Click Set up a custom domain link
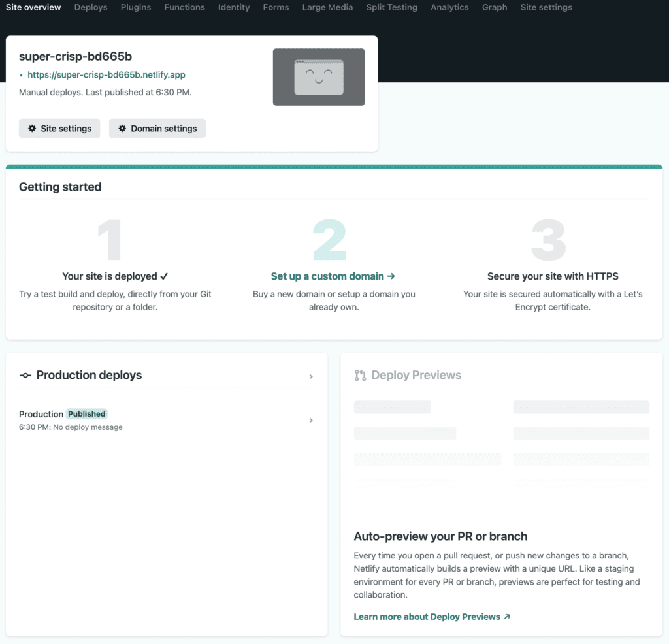The image size is (669, 644). pos(333,276)
